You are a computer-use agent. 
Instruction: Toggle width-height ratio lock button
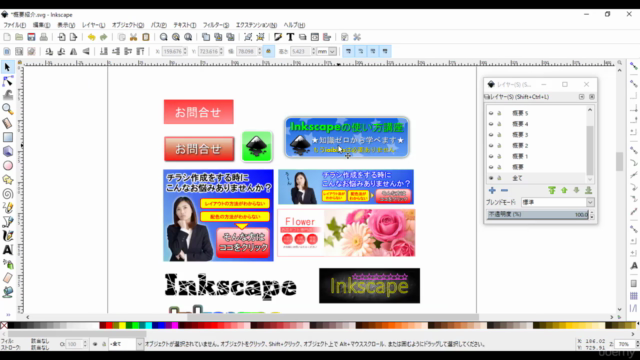coord(268,51)
